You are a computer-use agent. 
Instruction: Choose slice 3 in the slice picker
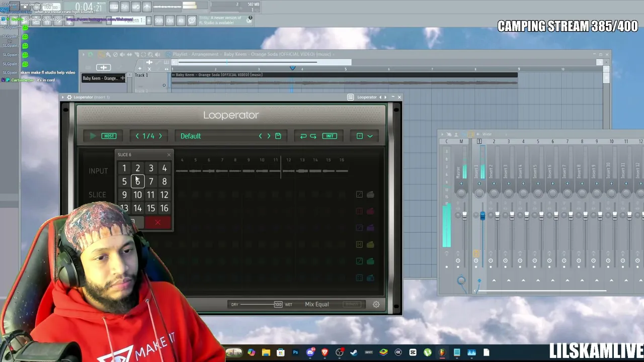151,168
